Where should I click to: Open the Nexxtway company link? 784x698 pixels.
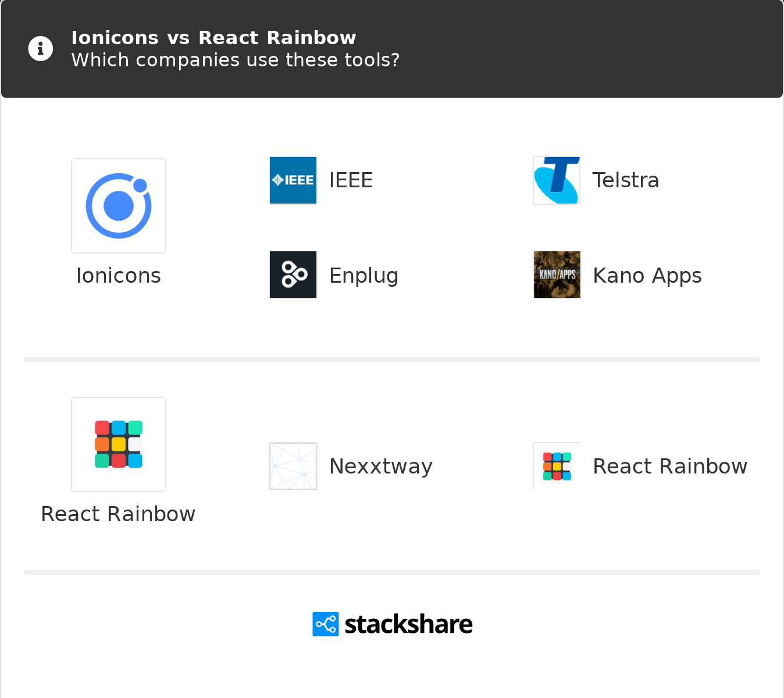click(381, 465)
